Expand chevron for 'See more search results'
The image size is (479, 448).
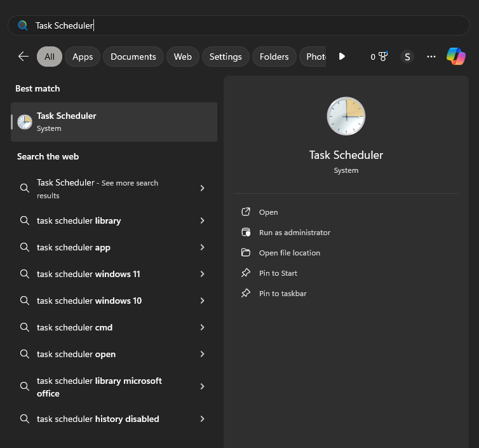(x=202, y=188)
